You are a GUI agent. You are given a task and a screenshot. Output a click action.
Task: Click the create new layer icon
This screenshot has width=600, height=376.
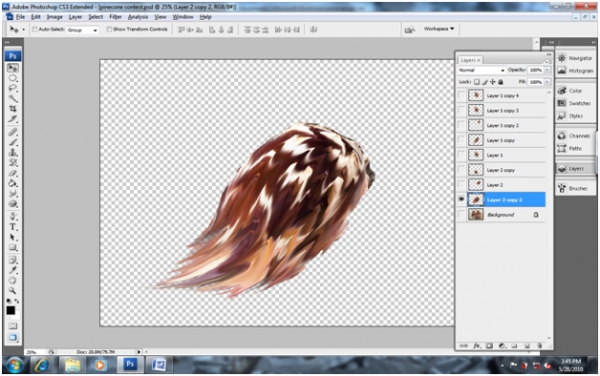pos(527,346)
